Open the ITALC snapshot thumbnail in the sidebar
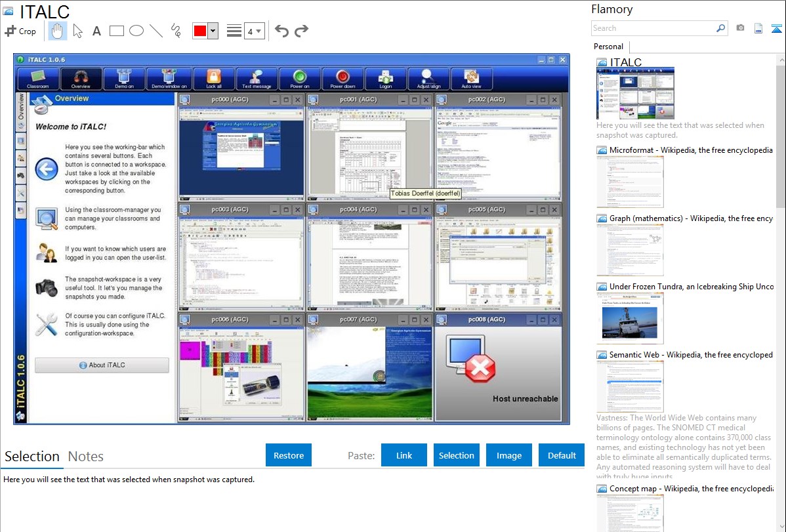The height and width of the screenshot is (532, 786). pyautogui.click(x=635, y=94)
